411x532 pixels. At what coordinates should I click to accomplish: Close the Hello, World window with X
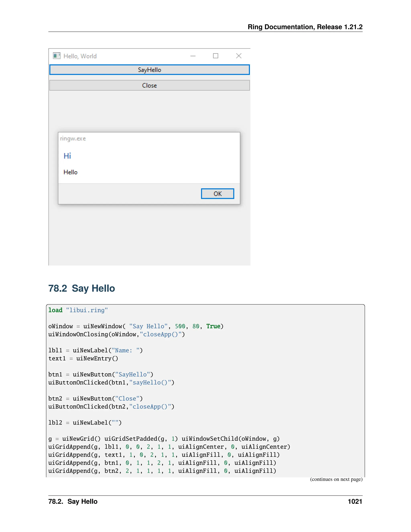pos(239,56)
